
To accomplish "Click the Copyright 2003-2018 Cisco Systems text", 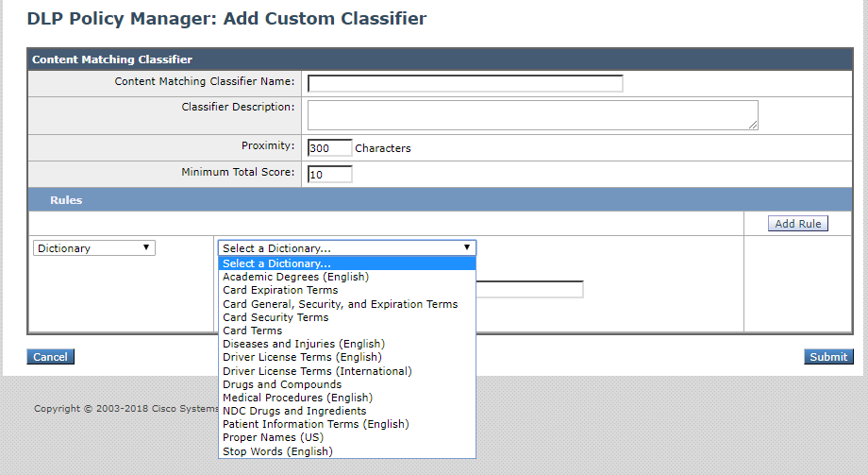I will tap(126, 409).
